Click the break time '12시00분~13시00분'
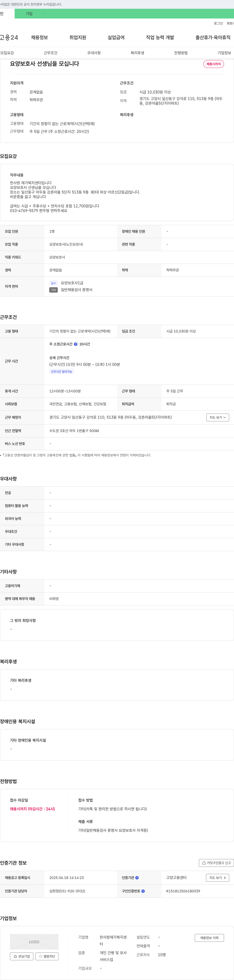This screenshot has height=980, width=234. (x=65, y=391)
